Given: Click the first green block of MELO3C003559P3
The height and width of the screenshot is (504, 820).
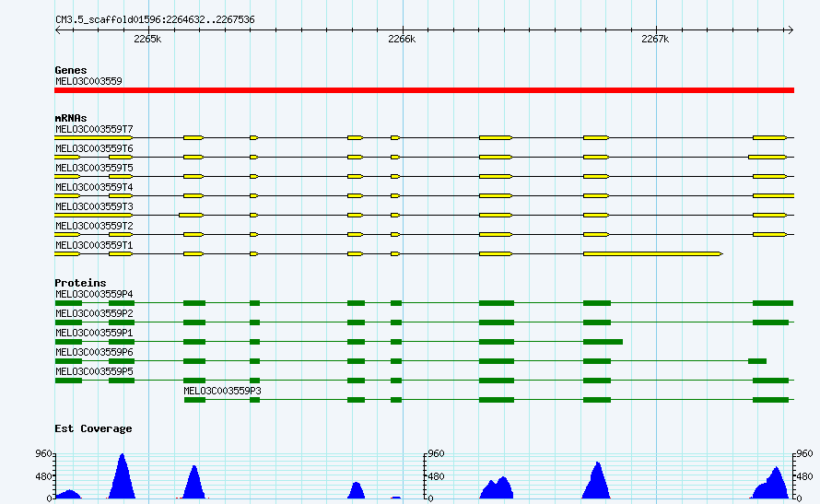Looking at the screenshot, I should (194, 400).
